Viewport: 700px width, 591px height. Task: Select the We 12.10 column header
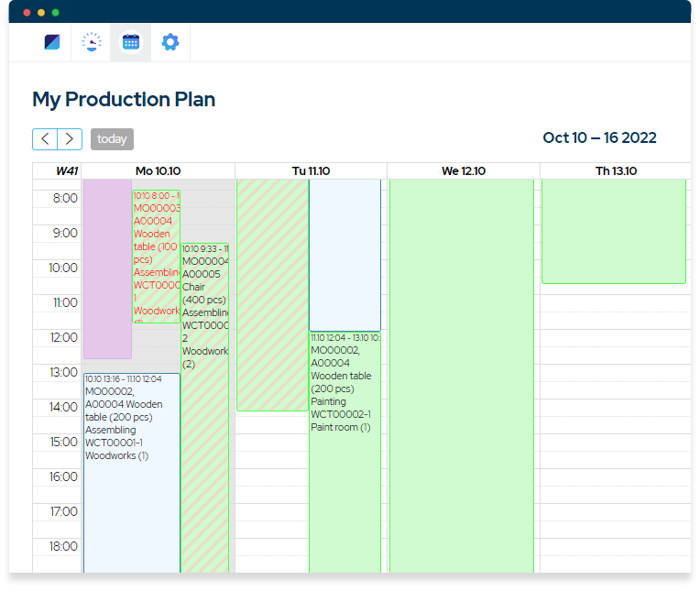(x=464, y=171)
